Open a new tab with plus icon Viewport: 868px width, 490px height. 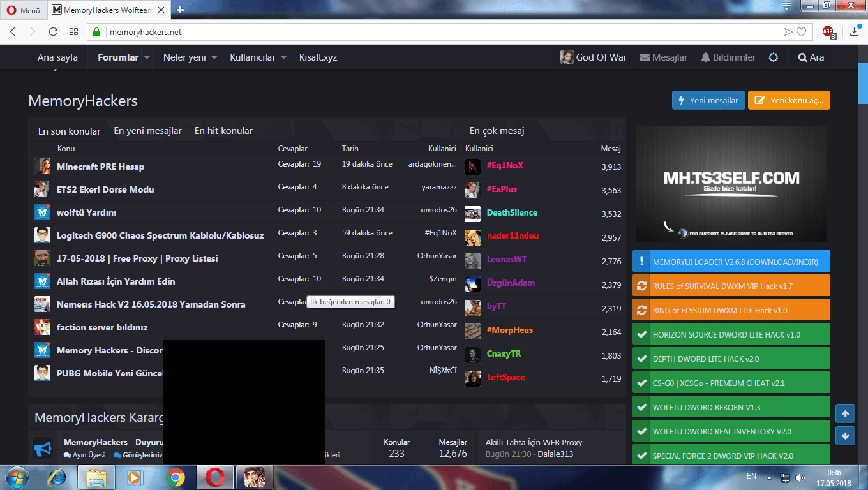pos(181,10)
